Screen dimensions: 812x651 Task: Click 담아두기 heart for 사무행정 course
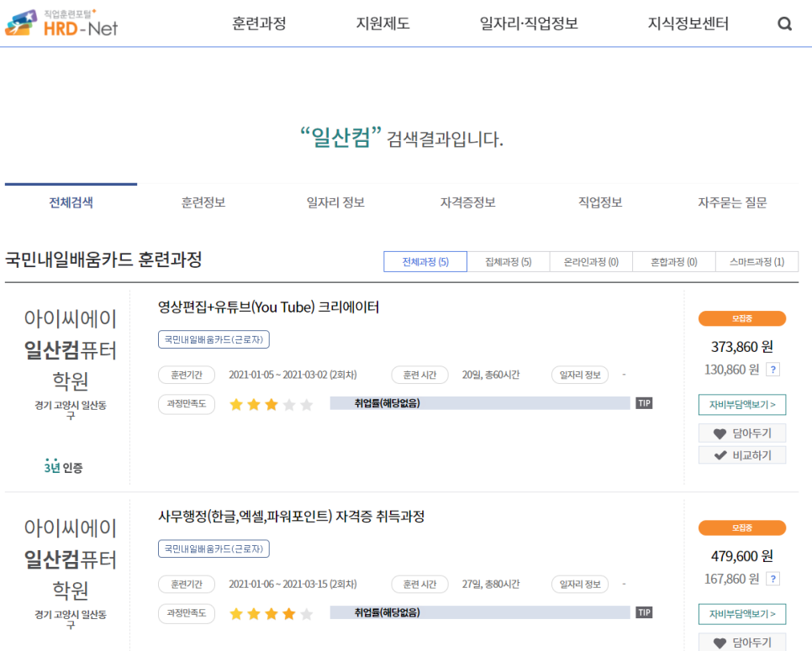742,643
